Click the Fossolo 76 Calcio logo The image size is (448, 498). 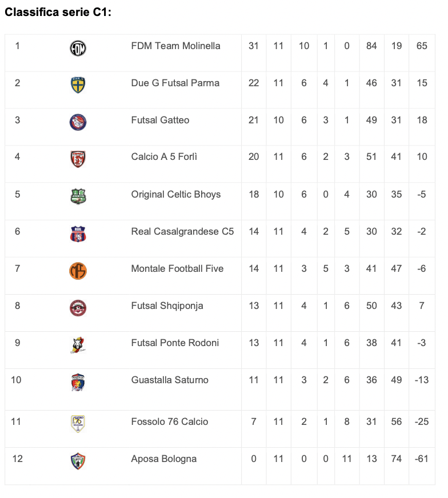pyautogui.click(x=78, y=424)
